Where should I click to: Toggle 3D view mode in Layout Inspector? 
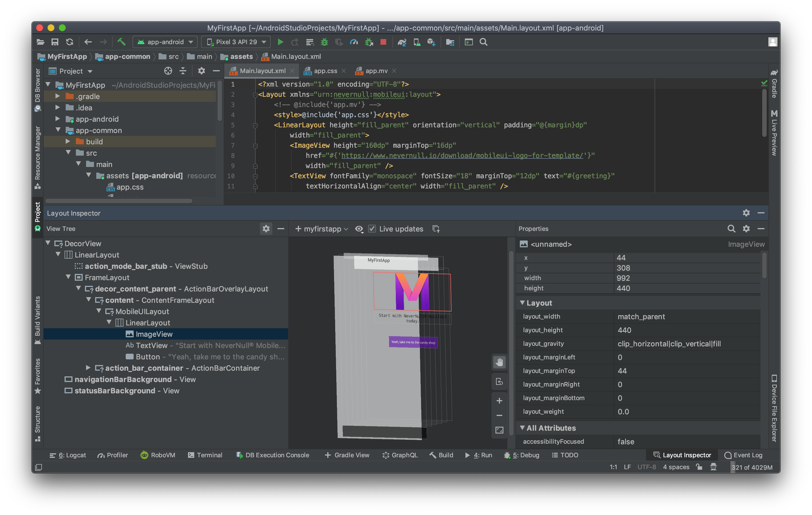[499, 381]
